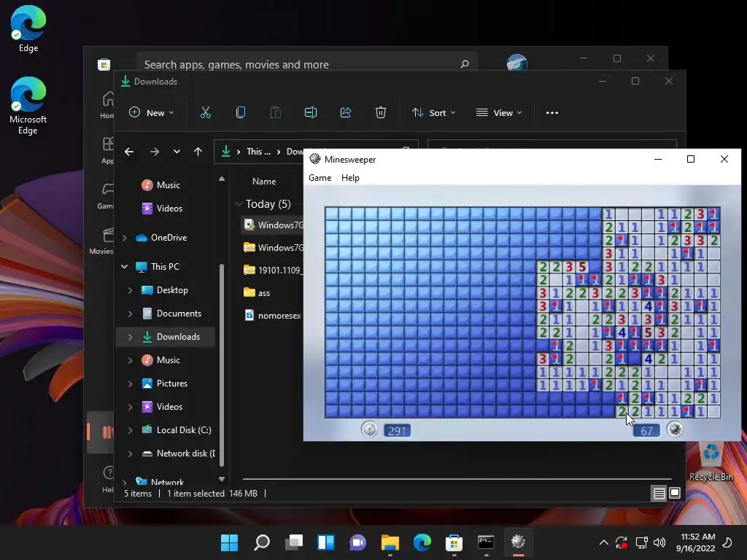Open the Microsoft Store profile avatar
This screenshot has width=747, height=560.
(517, 63)
